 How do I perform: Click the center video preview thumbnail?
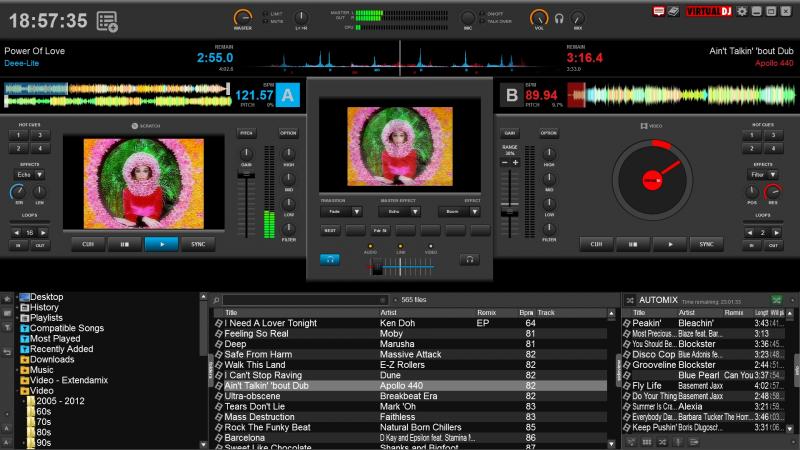pyautogui.click(x=400, y=146)
